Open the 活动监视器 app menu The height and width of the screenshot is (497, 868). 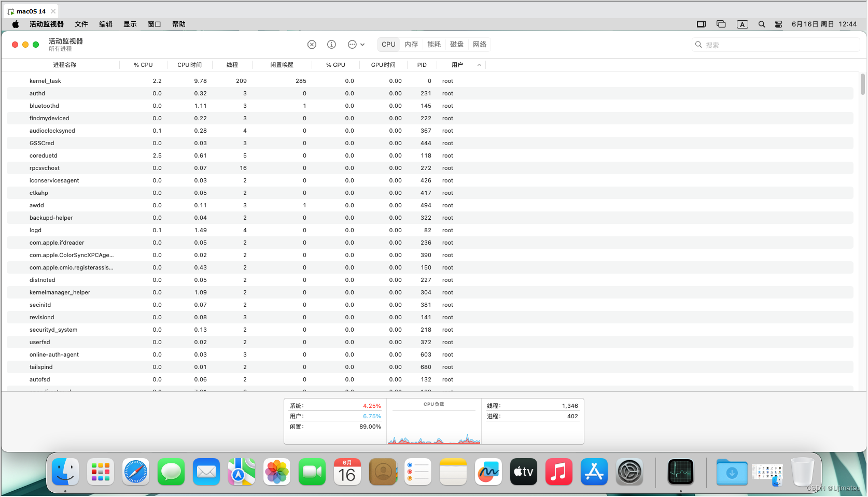47,24
